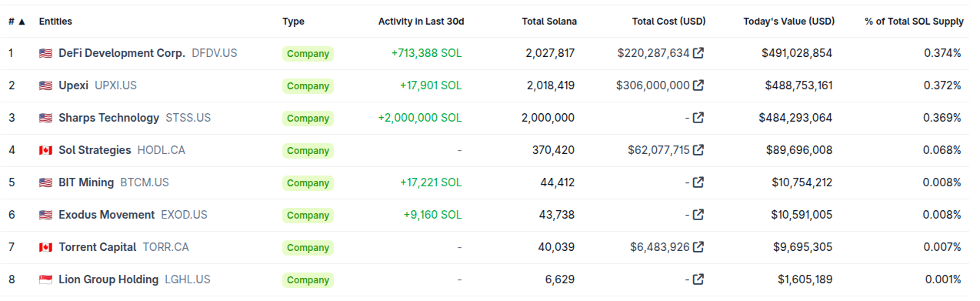Viewport: 980px width, 301px height.
Task: Click US flag next to Sharps Technology
Action: click(x=45, y=119)
